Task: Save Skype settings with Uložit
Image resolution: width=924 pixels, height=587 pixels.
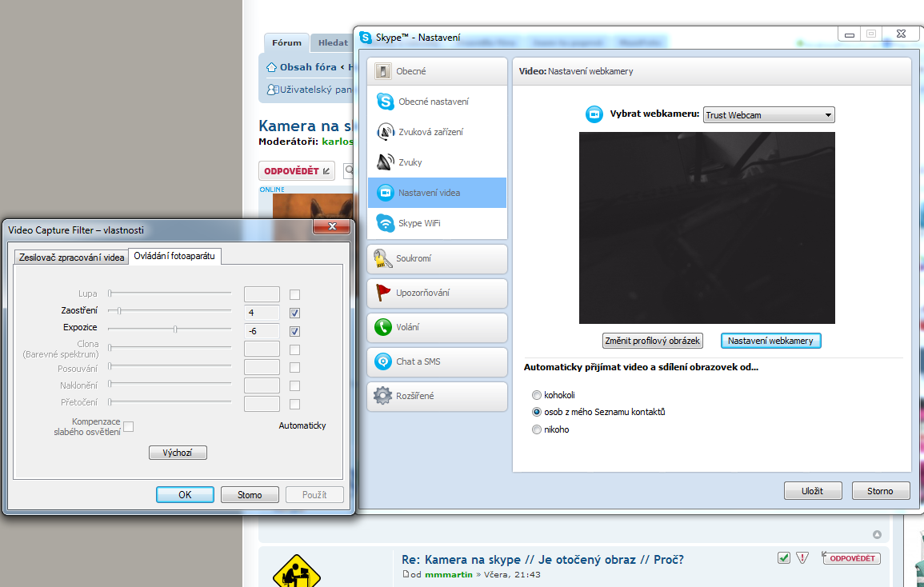Action: [813, 491]
